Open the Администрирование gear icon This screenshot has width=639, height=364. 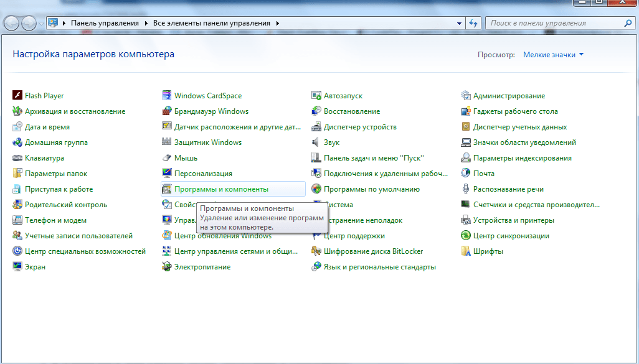click(x=466, y=96)
